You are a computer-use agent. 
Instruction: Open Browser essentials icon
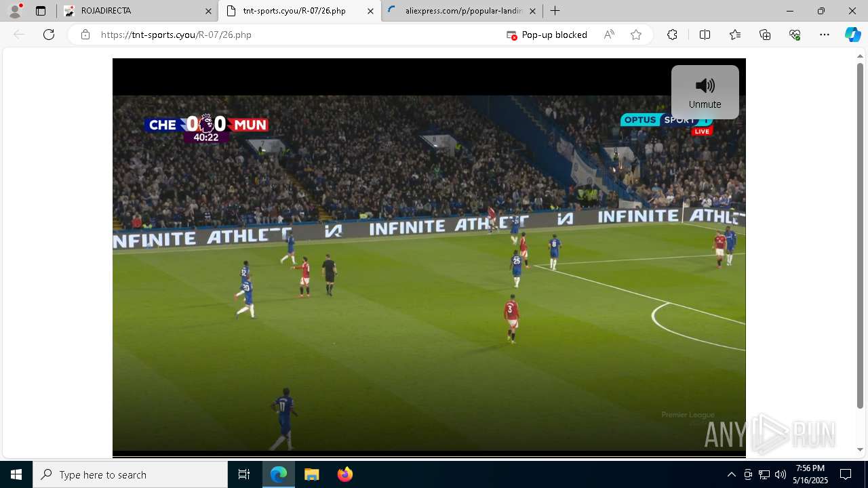point(795,35)
